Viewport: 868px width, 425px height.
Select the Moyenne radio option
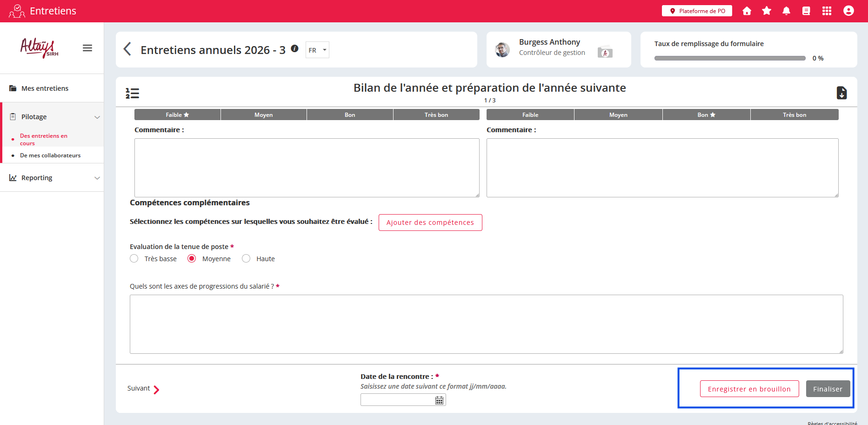click(192, 259)
